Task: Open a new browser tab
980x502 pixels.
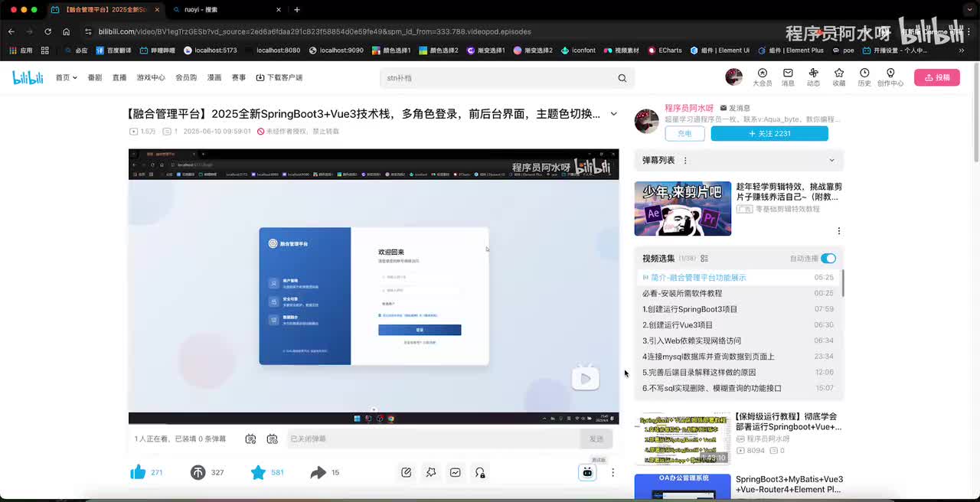Action: click(x=297, y=10)
